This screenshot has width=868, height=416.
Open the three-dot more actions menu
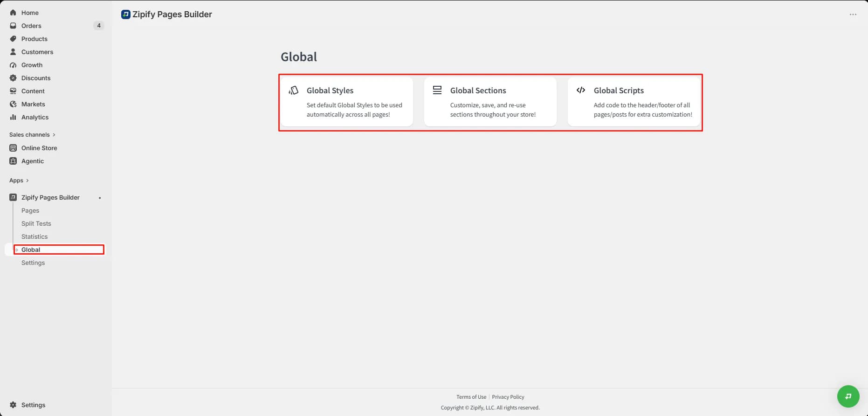click(853, 14)
